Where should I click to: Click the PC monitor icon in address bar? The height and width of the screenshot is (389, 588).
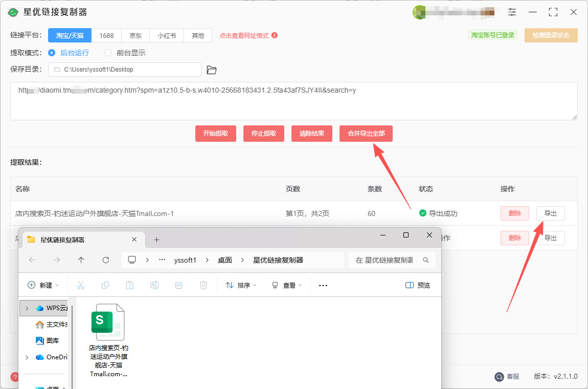[131, 260]
